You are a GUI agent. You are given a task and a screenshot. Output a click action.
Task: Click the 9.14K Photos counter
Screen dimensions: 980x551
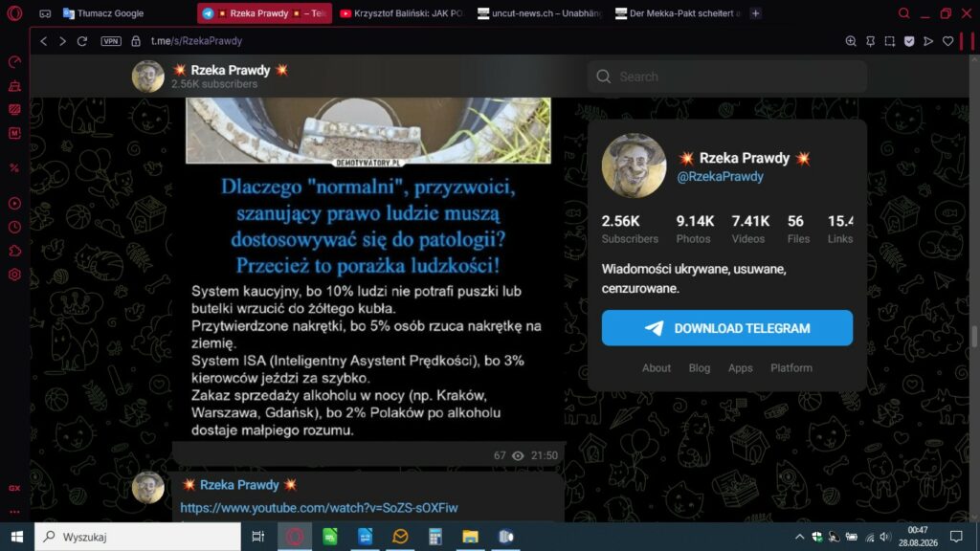[x=695, y=230]
